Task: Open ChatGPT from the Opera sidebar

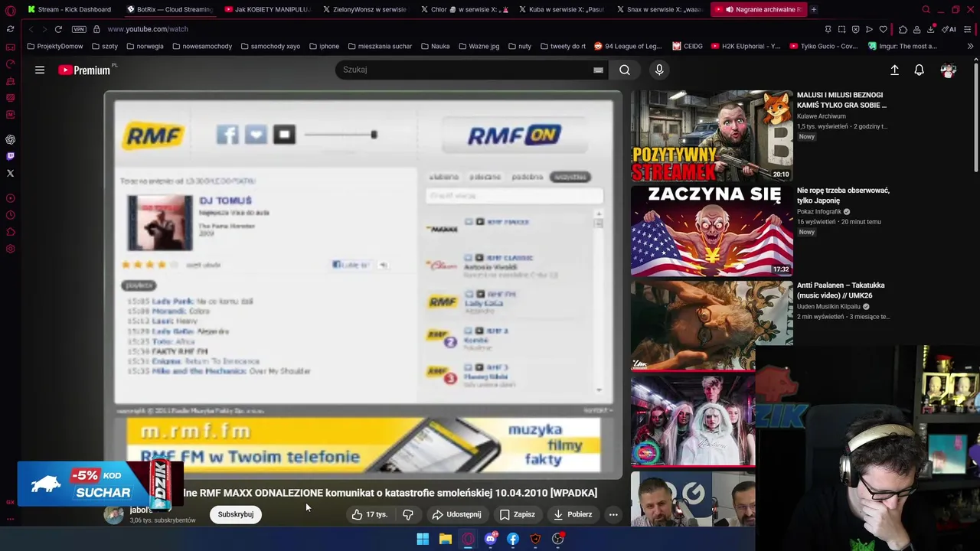Action: pos(10,139)
